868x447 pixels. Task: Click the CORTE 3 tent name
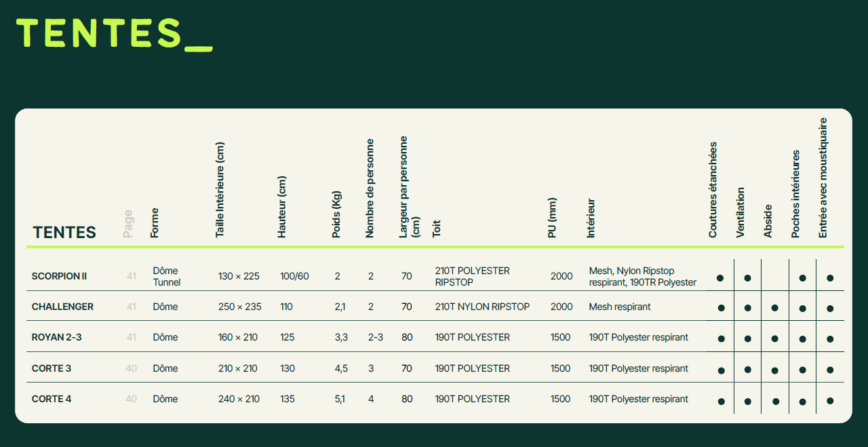pos(52,369)
